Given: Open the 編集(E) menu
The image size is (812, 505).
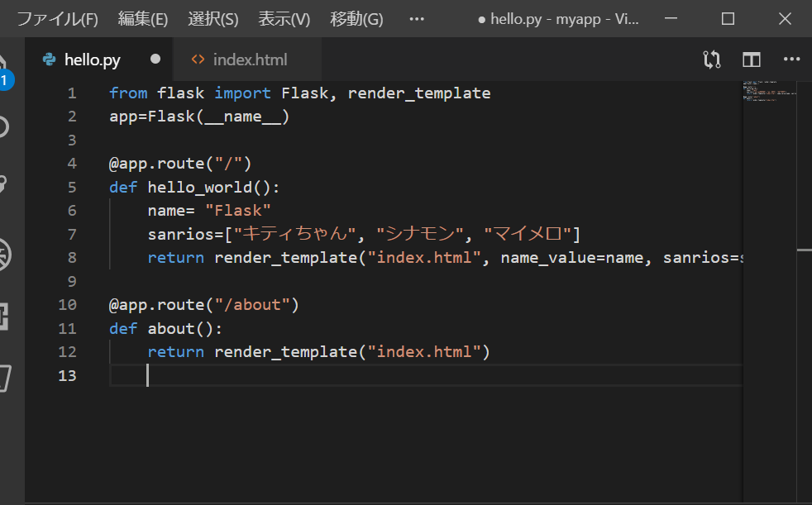Looking at the screenshot, I should [x=143, y=19].
